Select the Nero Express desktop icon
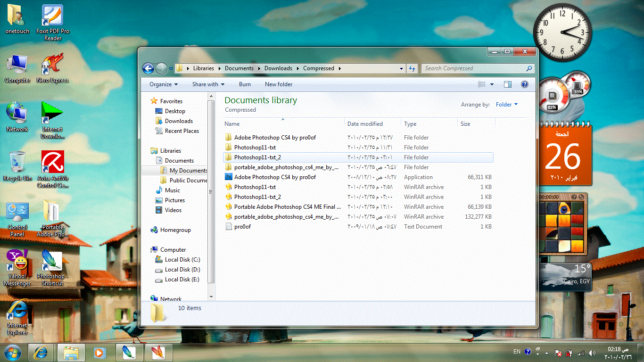Screen dimensions: 644x362 [53, 68]
